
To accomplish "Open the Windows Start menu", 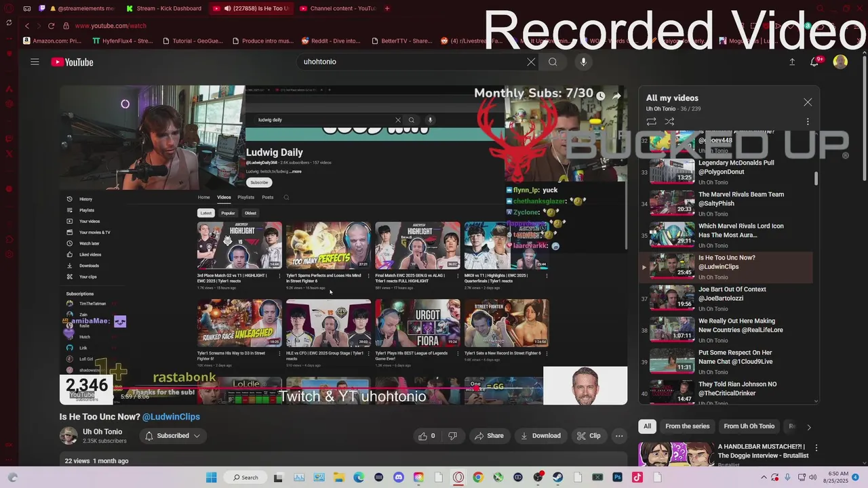I will click(211, 477).
